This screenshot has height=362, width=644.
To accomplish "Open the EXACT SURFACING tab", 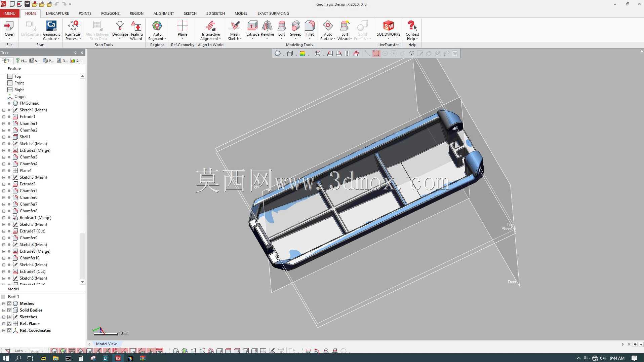I will pyautogui.click(x=273, y=13).
